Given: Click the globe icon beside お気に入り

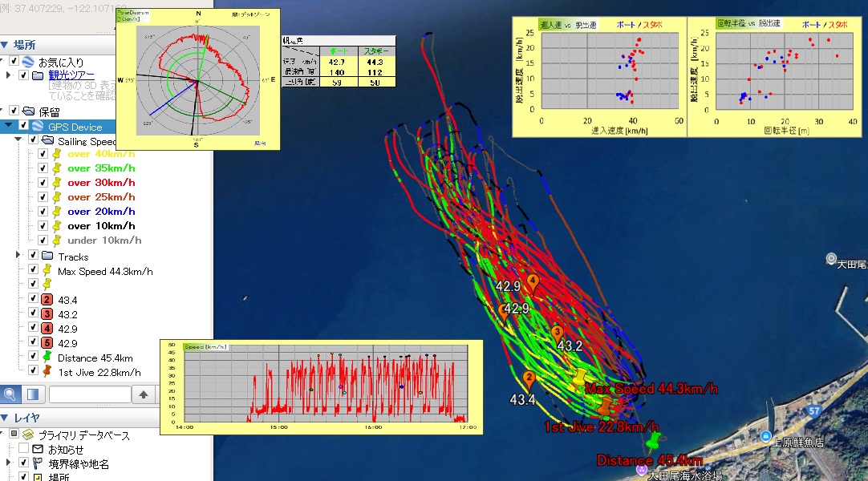Looking at the screenshot, I should 28,62.
